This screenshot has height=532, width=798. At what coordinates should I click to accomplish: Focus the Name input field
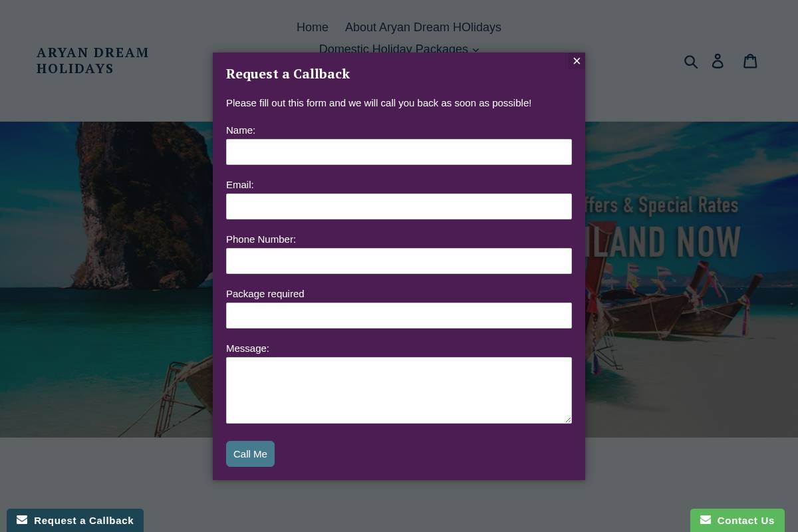(x=399, y=152)
